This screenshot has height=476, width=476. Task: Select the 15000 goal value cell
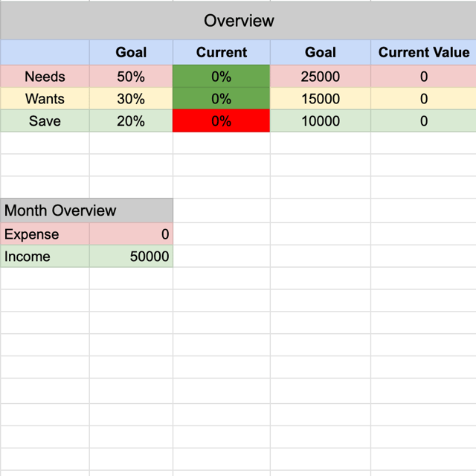[x=321, y=99]
